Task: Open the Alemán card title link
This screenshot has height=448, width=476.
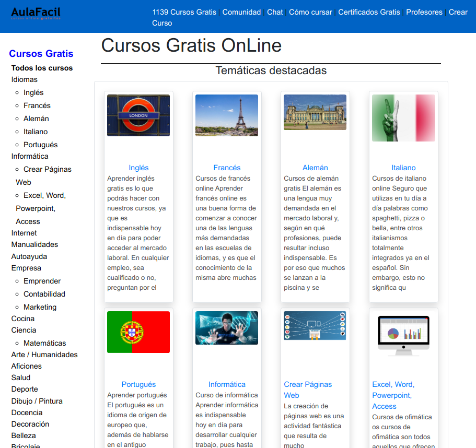Action: [x=315, y=168]
